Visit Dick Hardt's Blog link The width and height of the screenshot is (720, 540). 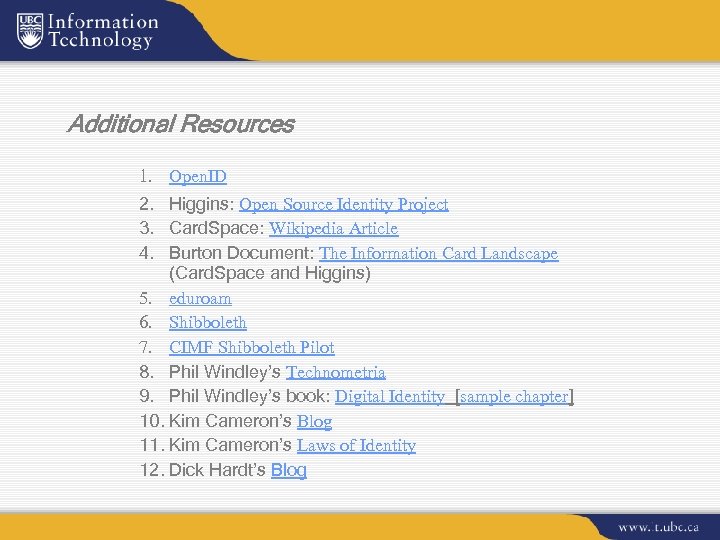pos(289,470)
